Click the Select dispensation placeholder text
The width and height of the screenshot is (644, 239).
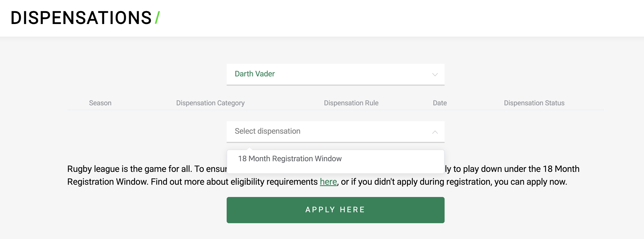click(268, 131)
